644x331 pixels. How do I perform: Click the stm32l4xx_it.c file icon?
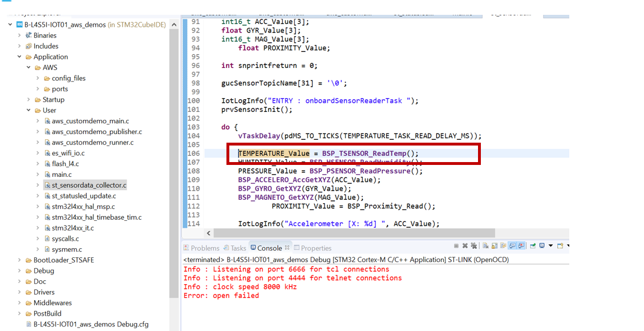click(x=47, y=228)
